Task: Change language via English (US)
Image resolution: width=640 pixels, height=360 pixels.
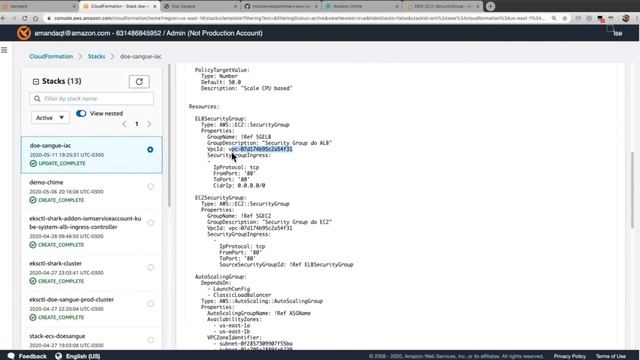Action: point(83,356)
